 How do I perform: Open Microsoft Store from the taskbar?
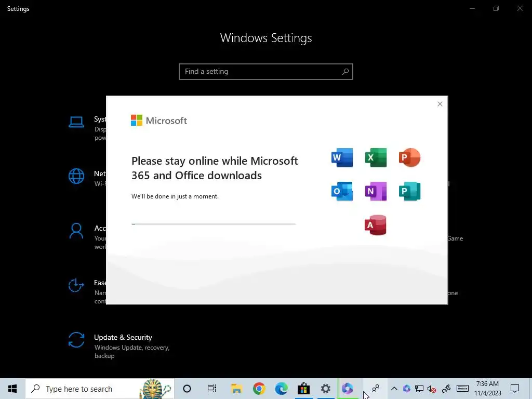pyautogui.click(x=303, y=389)
